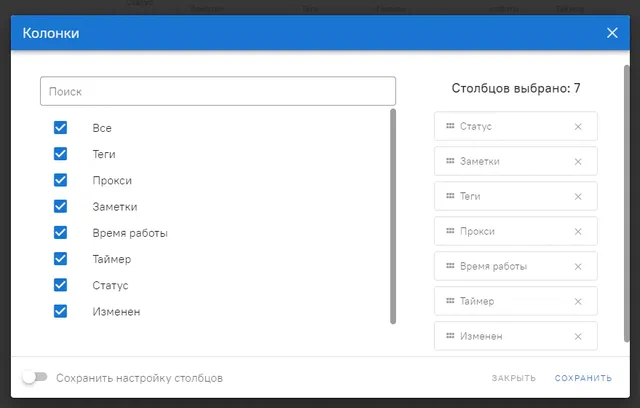Click the ЗАКРЫТЬ button
Image resolution: width=640 pixels, height=408 pixels.
[513, 378]
